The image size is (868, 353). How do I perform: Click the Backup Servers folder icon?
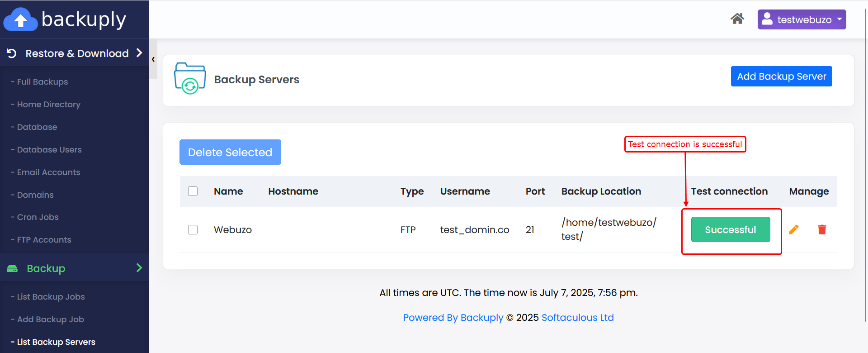(190, 79)
